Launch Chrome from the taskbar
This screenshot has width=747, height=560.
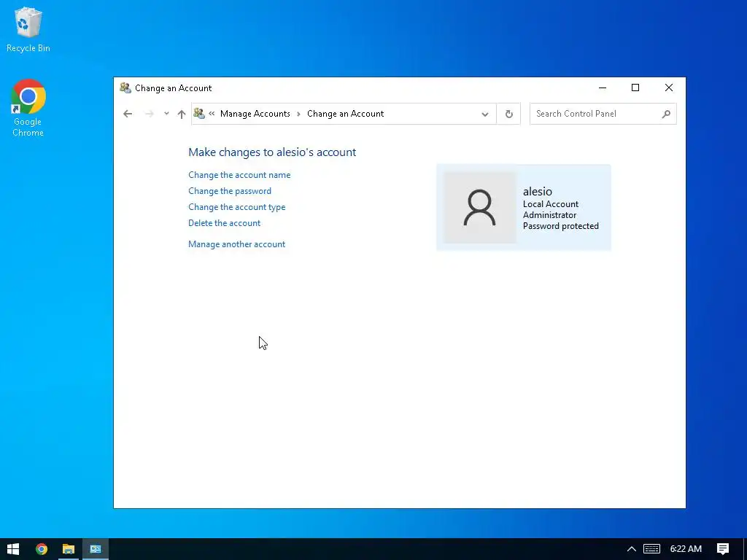pos(42,549)
